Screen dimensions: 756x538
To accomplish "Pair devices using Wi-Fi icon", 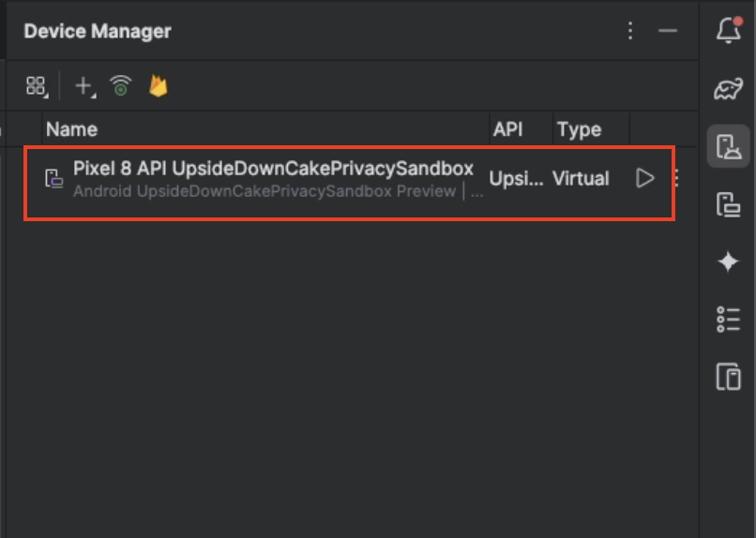I will 121,86.
